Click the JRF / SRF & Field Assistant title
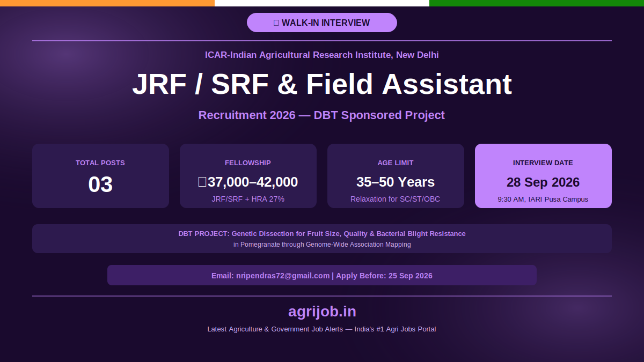Screen dimensions: 644x362 322,85
